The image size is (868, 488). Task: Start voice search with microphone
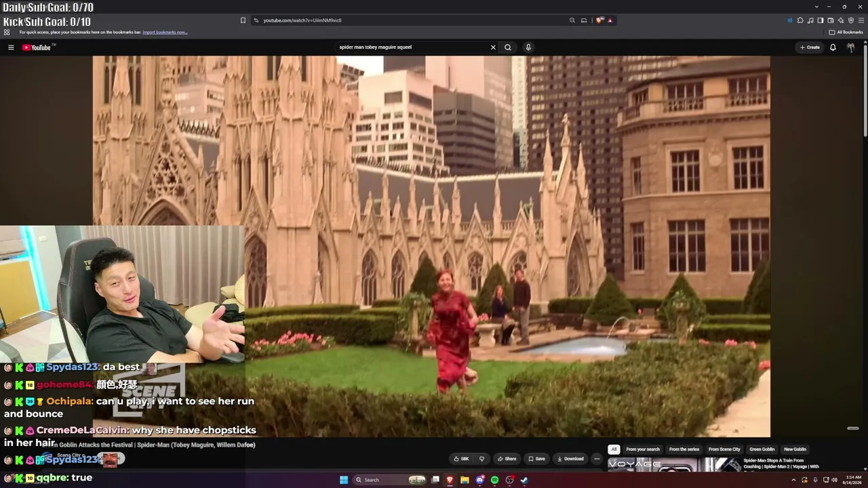click(x=528, y=47)
